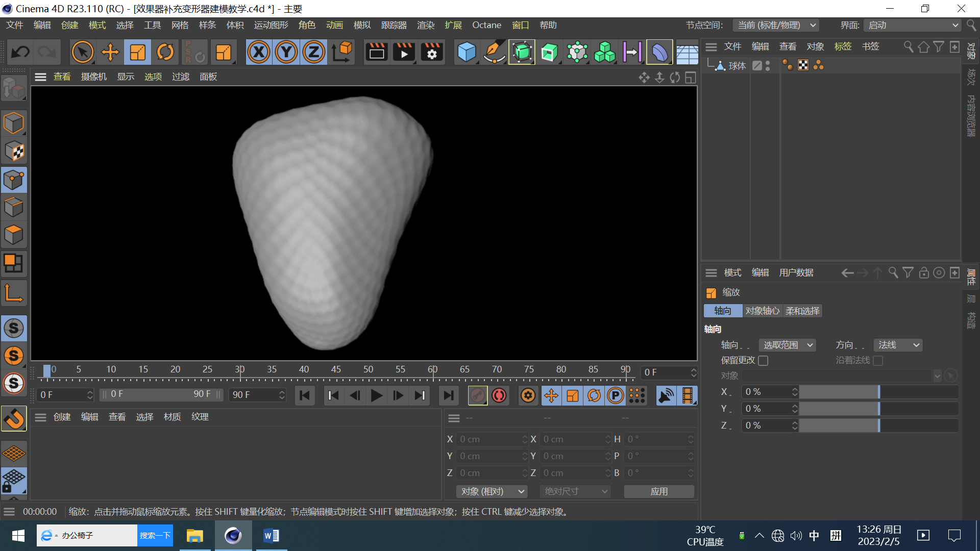
Task: Render the current view clapperboard
Action: coord(377,52)
